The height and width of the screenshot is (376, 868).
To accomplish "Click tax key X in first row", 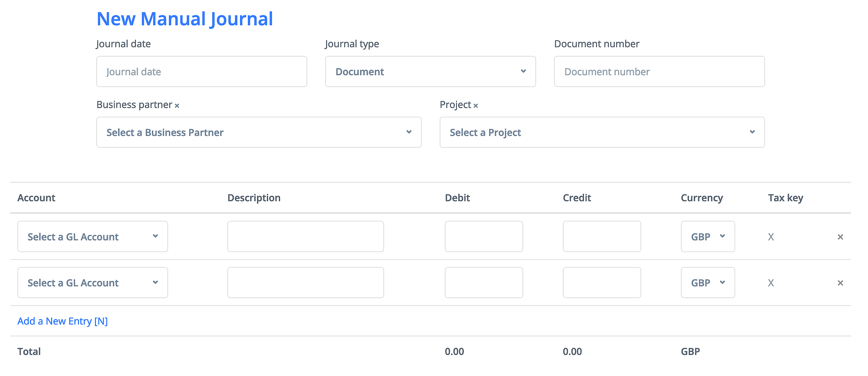I will pos(771,237).
